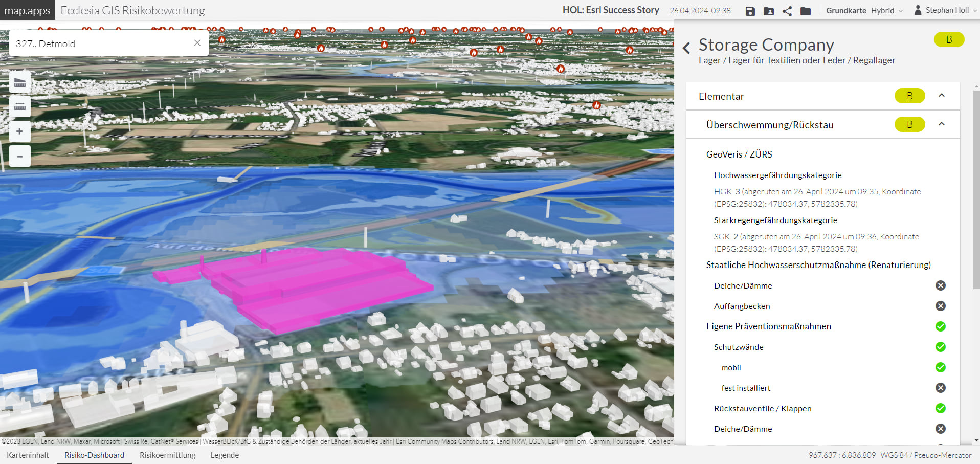Save the current map project
980x464 pixels.
click(750, 11)
